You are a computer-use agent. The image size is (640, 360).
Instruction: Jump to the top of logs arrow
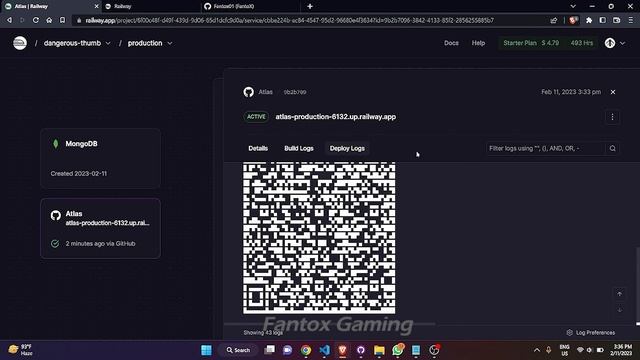[x=619, y=294]
